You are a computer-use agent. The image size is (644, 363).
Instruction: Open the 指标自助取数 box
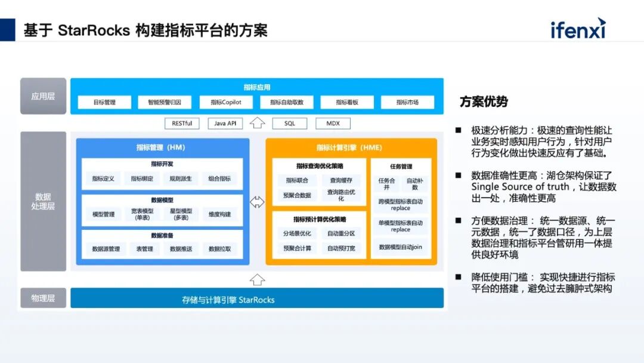287,102
